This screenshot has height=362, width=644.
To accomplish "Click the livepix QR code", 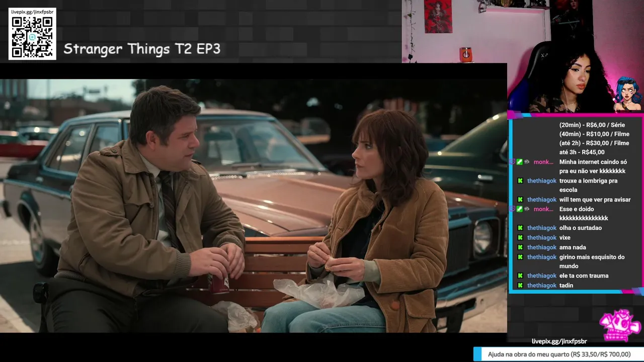I will click(x=32, y=37).
